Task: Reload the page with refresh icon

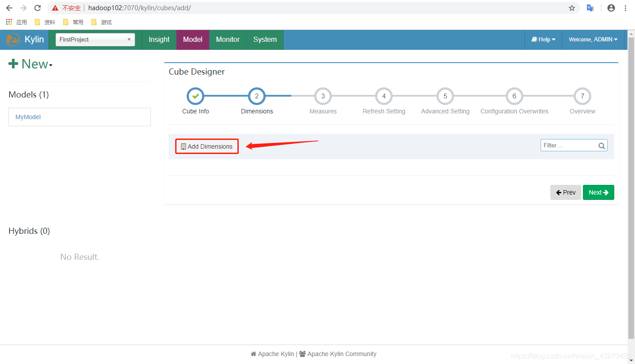Action: 38,8
